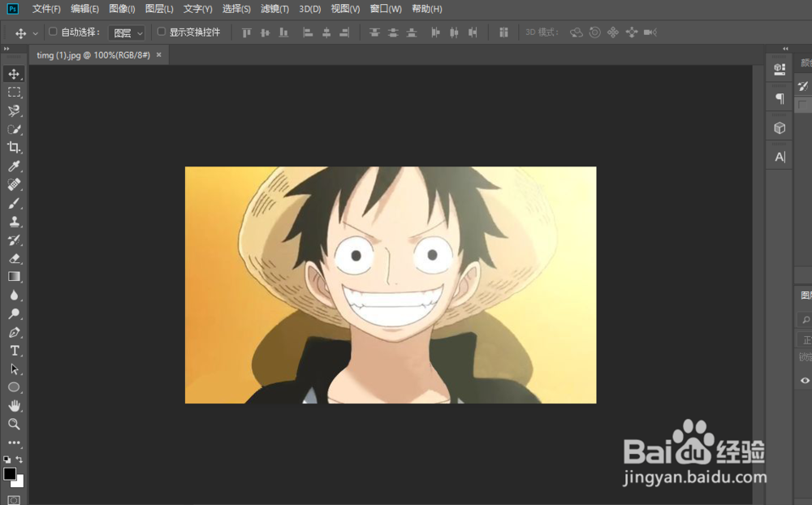Open the 窗口(W) menu

386,9
